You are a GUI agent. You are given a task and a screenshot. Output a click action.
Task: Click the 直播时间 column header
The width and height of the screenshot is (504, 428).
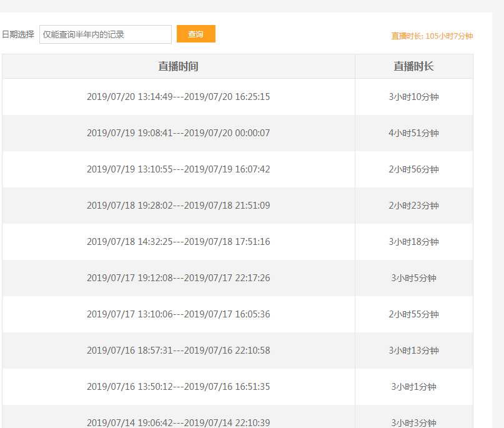[179, 66]
